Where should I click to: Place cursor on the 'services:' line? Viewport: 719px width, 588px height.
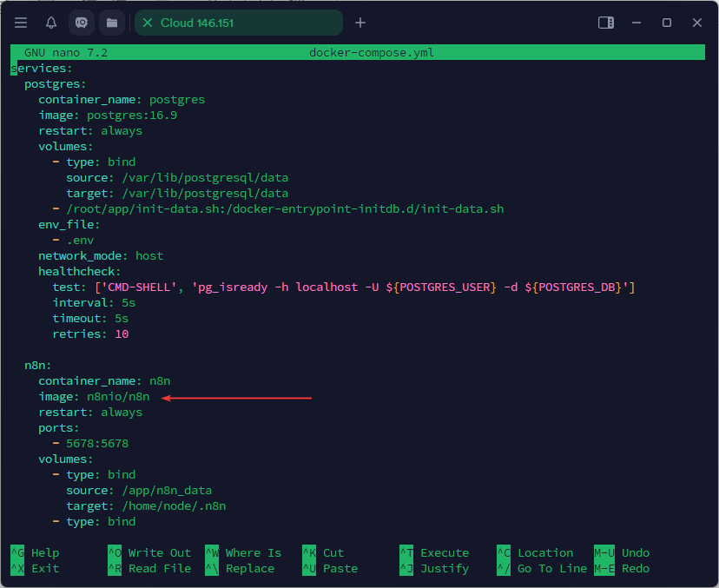[x=42, y=69]
